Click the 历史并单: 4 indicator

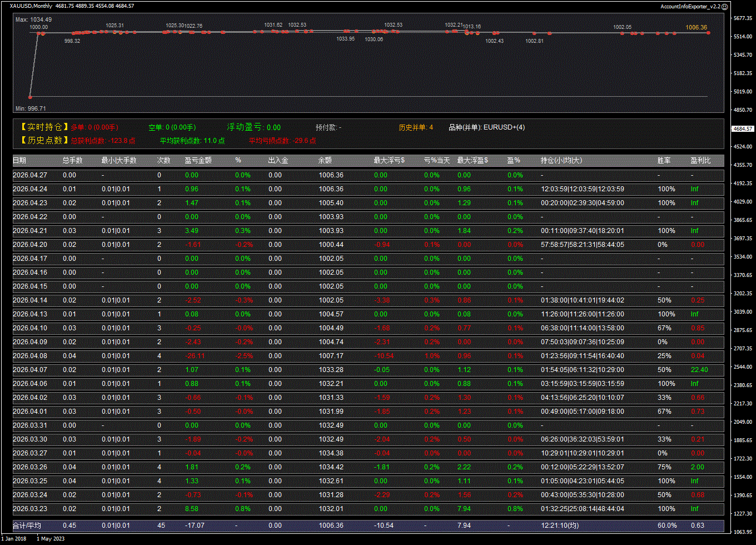415,127
